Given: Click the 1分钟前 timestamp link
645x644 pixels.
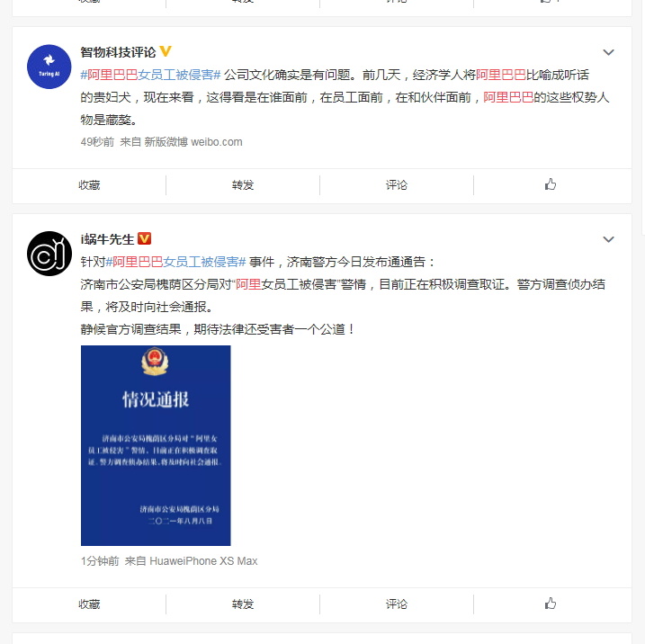Looking at the screenshot, I should coord(100,561).
